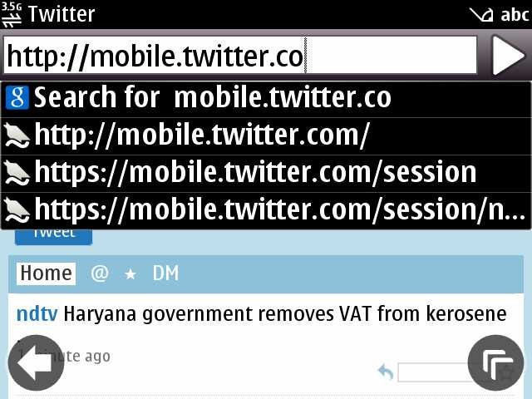Screen dimensions: 532x399
Task: Open the ndtv profile link
Action: coord(37,313)
